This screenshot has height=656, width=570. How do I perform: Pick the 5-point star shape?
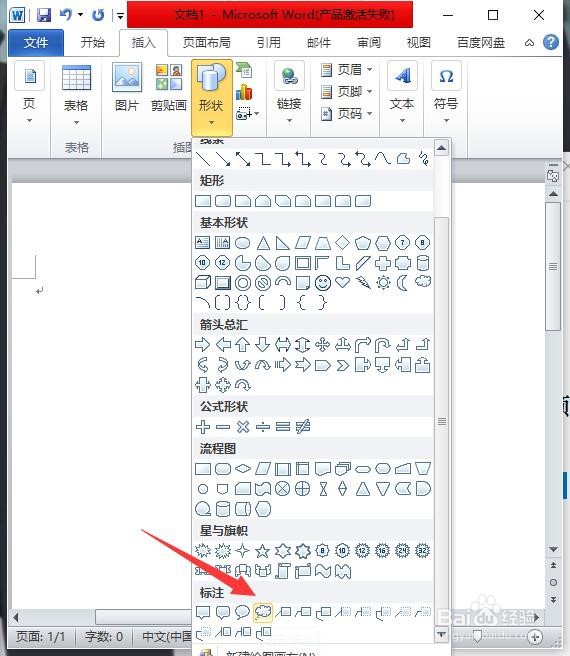point(262,551)
